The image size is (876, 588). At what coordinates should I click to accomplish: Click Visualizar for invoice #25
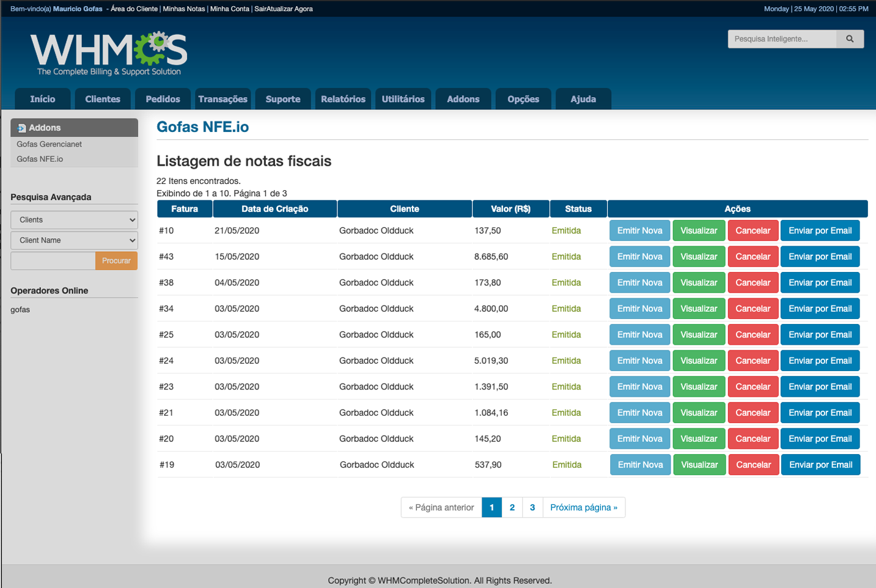click(699, 334)
